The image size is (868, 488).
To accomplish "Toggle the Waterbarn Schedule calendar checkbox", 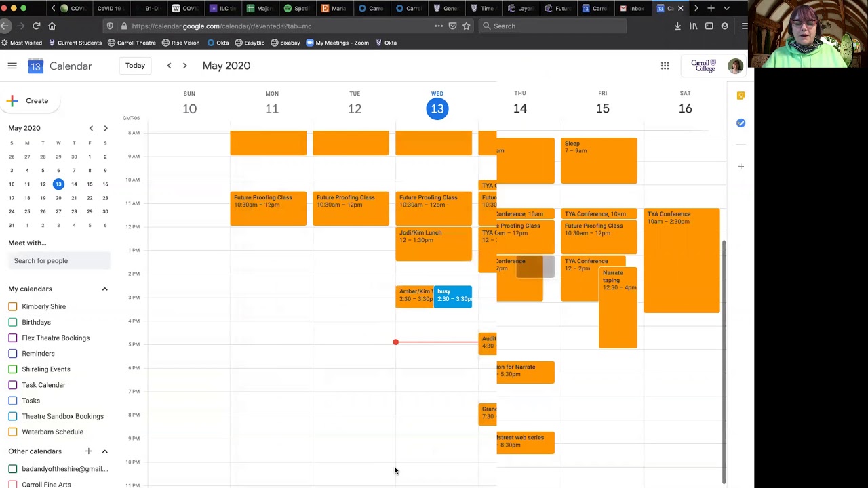I will pyautogui.click(x=13, y=432).
